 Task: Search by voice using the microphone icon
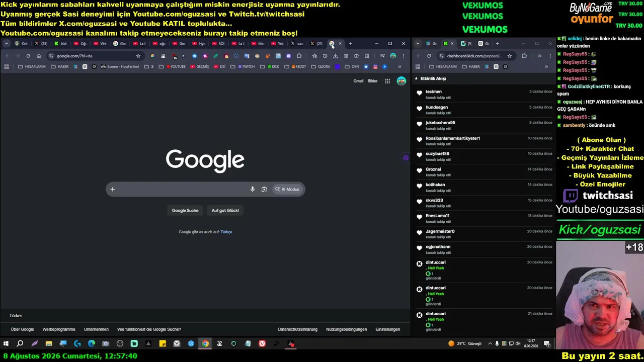click(x=253, y=189)
